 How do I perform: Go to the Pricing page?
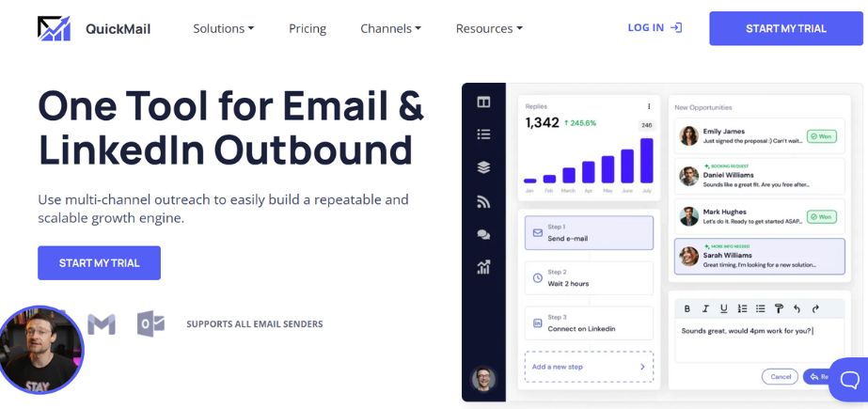308,28
